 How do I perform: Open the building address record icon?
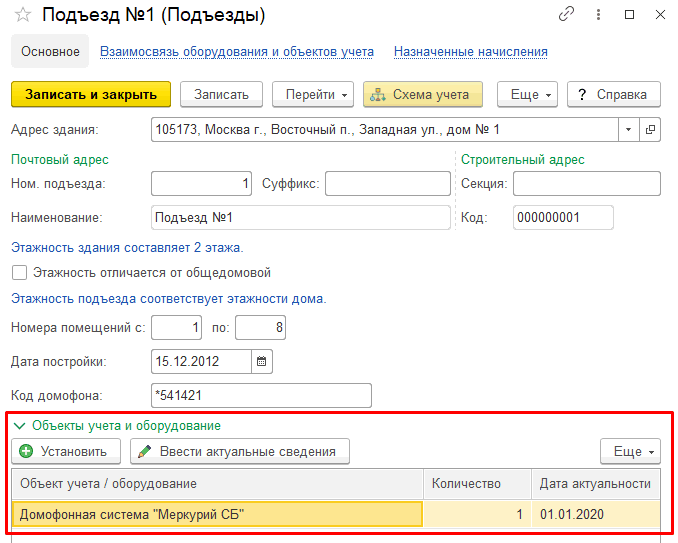(x=650, y=129)
